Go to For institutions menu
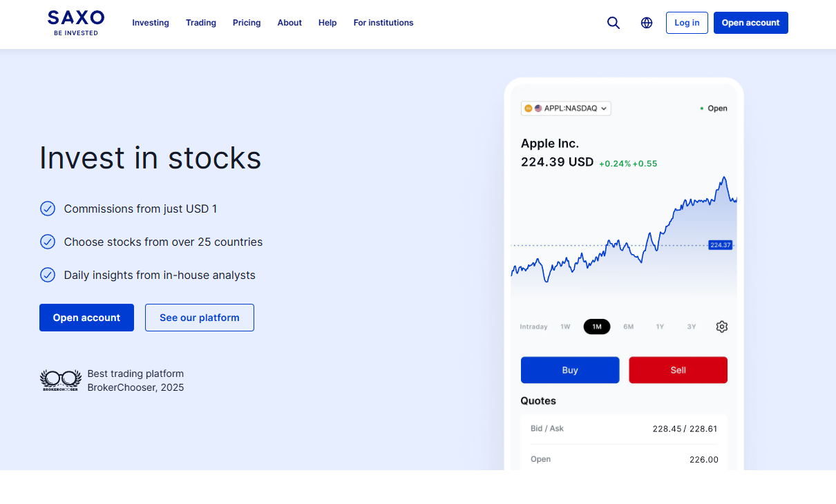 point(383,23)
